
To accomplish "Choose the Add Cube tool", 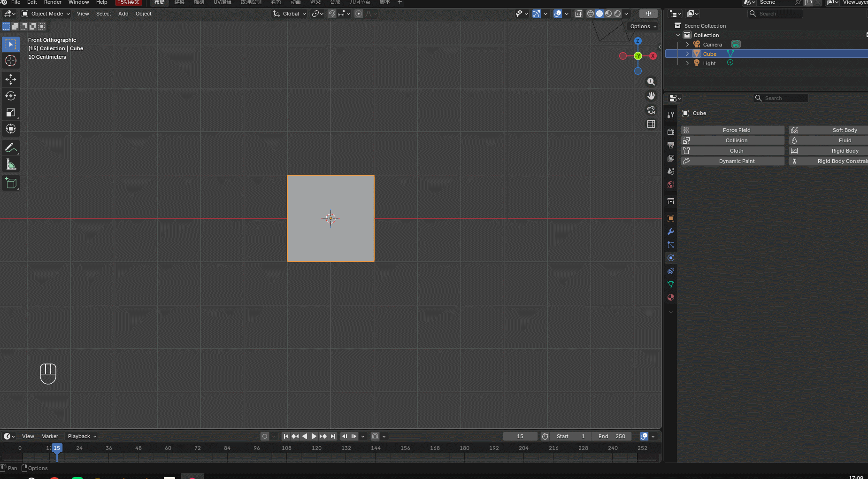I will tap(11, 183).
